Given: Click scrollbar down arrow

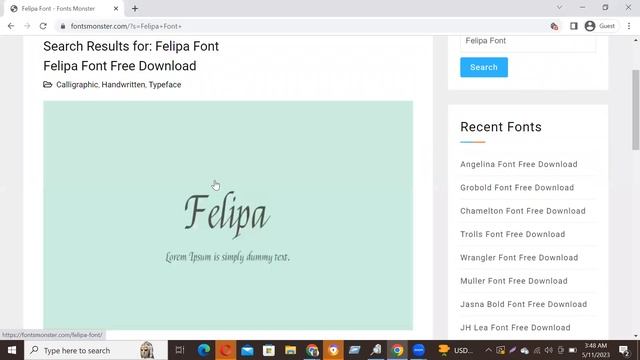Looking at the screenshot, I should 636,336.
